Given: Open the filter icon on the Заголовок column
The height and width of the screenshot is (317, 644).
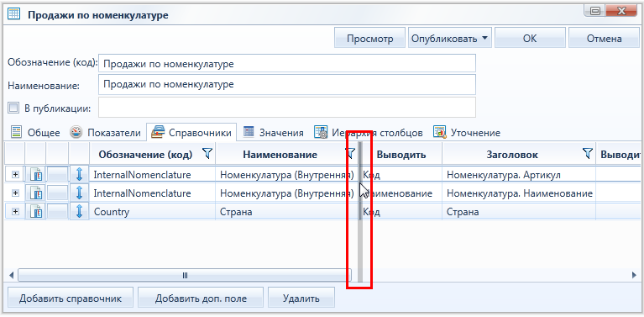Looking at the screenshot, I should 588,154.
